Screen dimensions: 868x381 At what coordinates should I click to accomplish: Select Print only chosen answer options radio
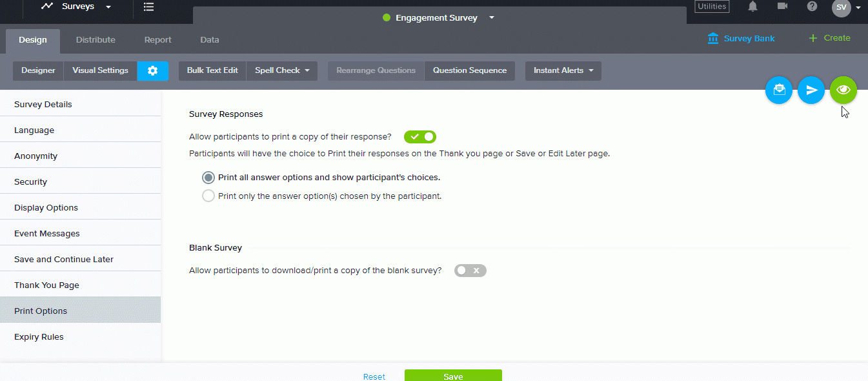(208, 196)
